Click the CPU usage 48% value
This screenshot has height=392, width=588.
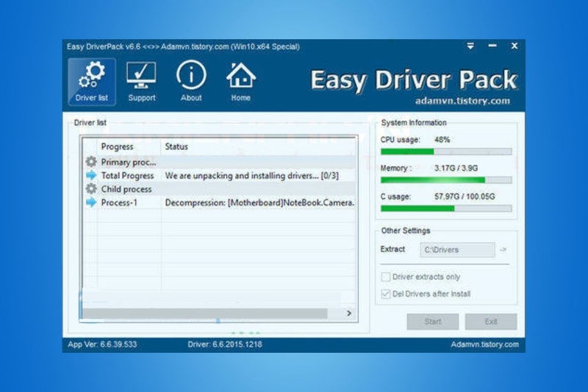pyautogui.click(x=442, y=140)
